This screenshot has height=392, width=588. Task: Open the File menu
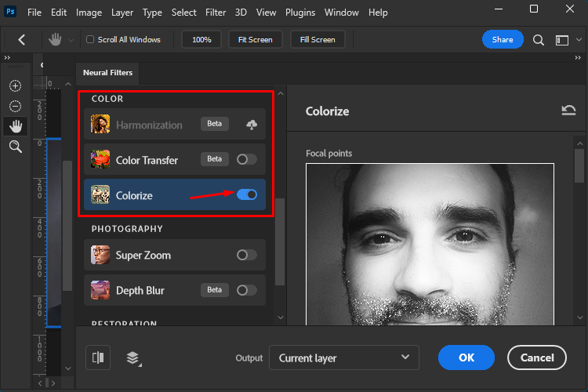(34, 13)
